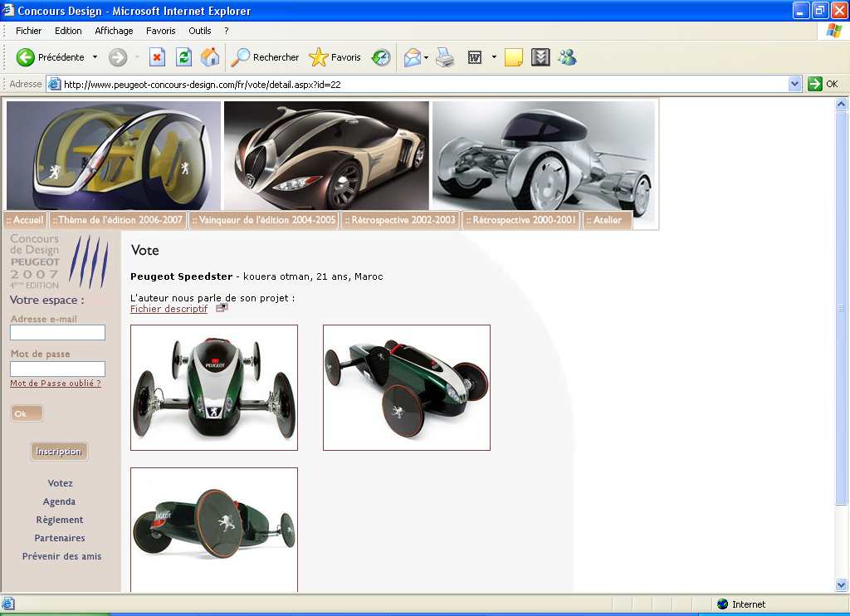This screenshot has width=850, height=616.
Task: Open the Agenda sidebar link
Action: pyautogui.click(x=59, y=501)
